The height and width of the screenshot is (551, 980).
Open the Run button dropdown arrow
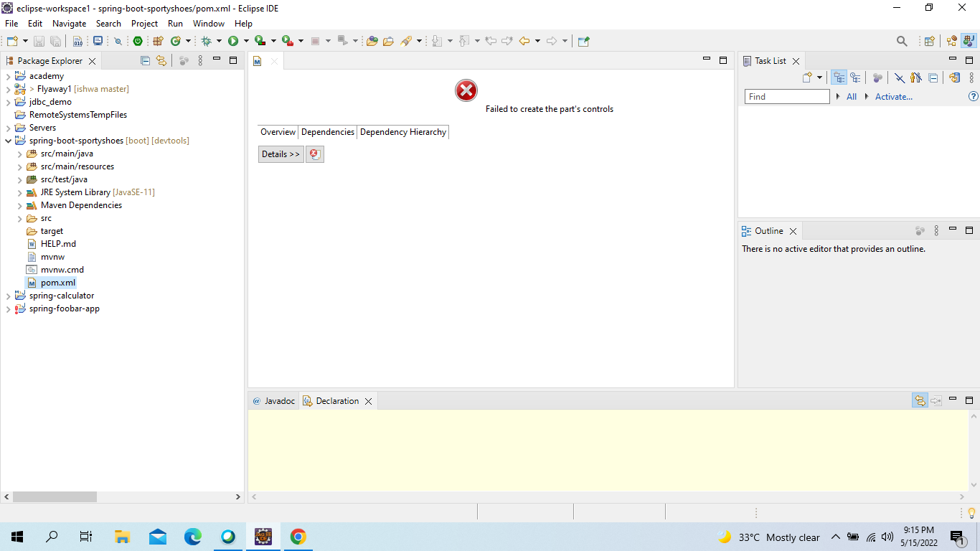pyautogui.click(x=246, y=41)
